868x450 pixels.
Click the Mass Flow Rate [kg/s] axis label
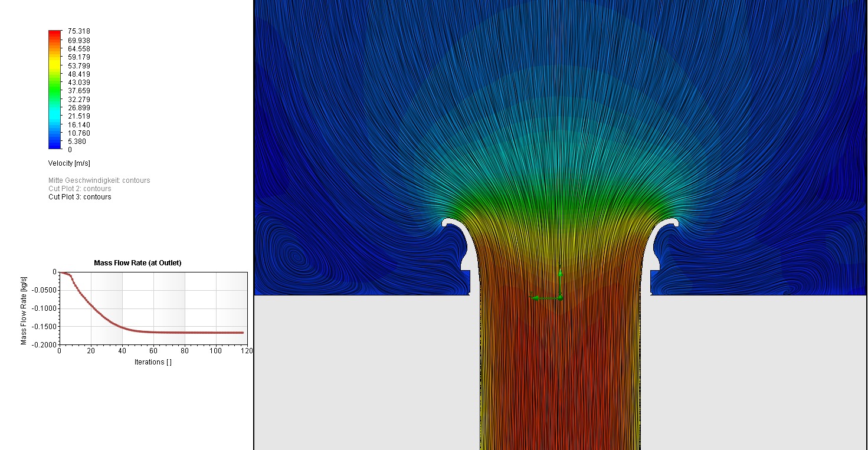24,310
